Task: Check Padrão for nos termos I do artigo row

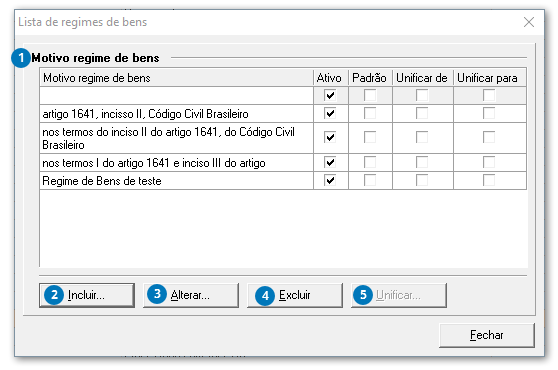Action: pyautogui.click(x=370, y=163)
